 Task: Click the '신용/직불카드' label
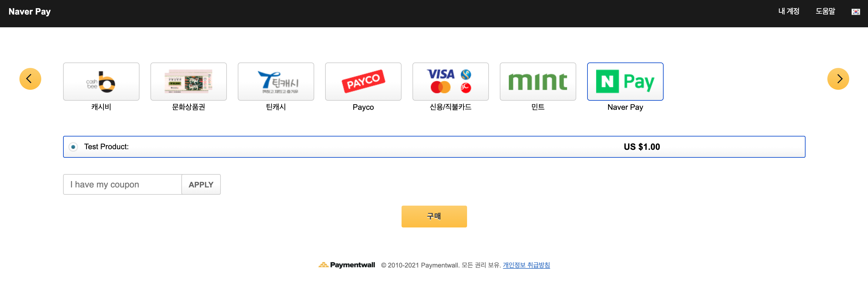point(450,107)
